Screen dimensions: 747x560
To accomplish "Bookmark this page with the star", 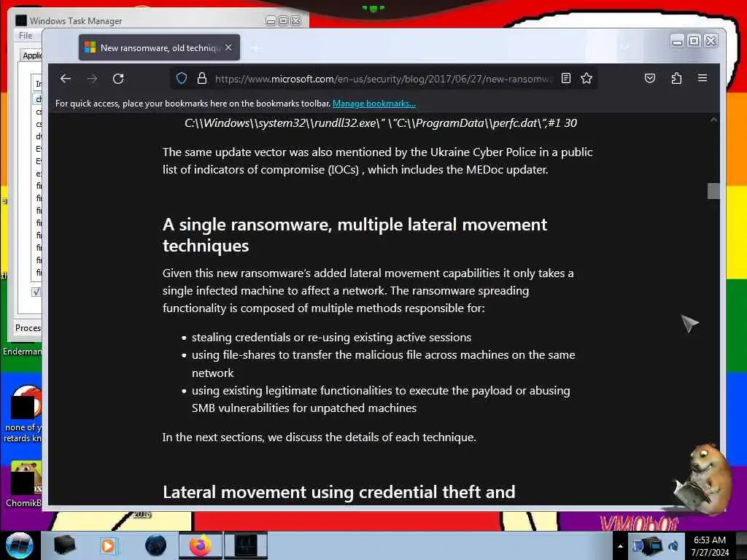I will [x=587, y=79].
